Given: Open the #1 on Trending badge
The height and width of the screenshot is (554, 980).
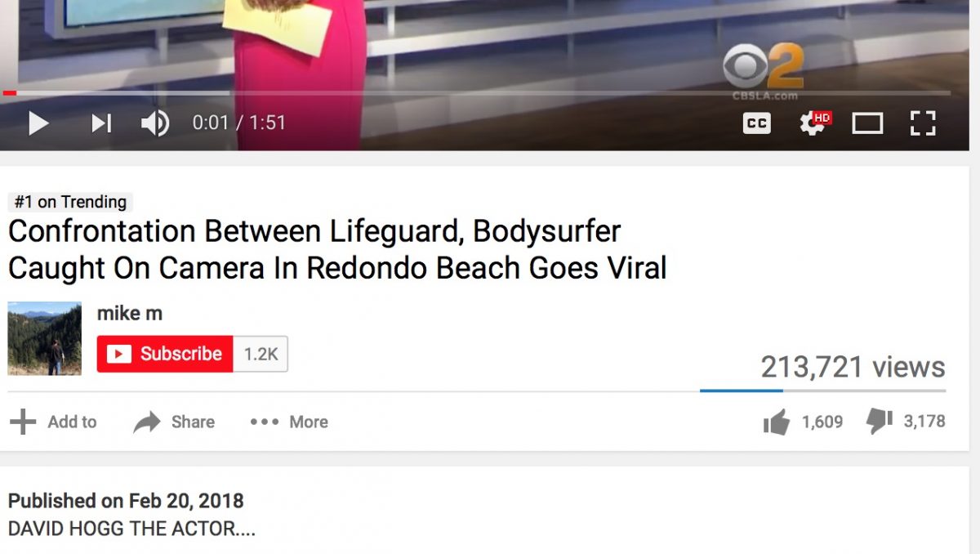Looking at the screenshot, I should tap(70, 202).
